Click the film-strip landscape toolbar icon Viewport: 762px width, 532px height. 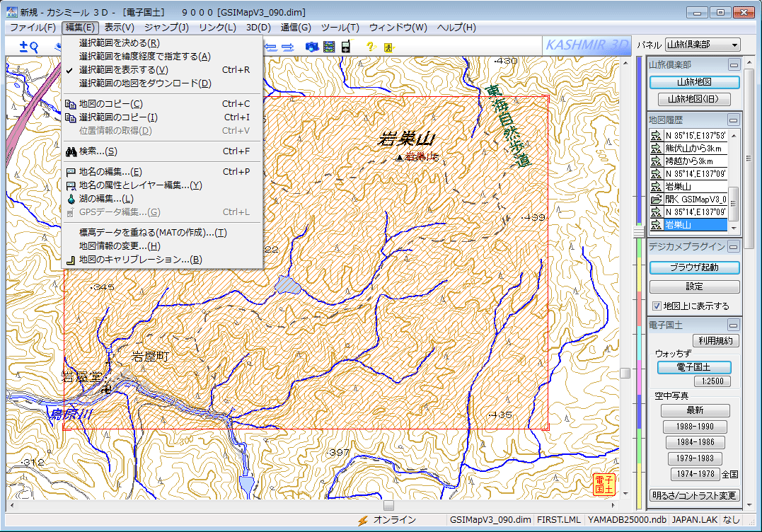tap(329, 47)
